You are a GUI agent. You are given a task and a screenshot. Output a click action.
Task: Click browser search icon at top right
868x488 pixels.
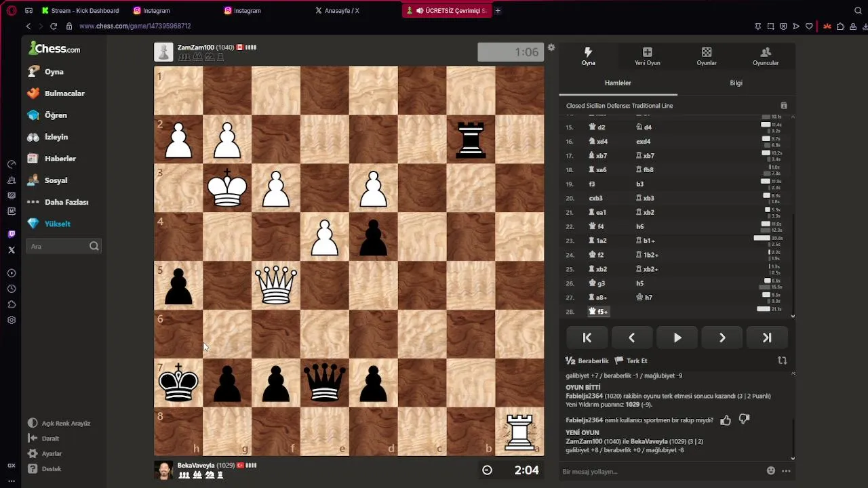(858, 10)
